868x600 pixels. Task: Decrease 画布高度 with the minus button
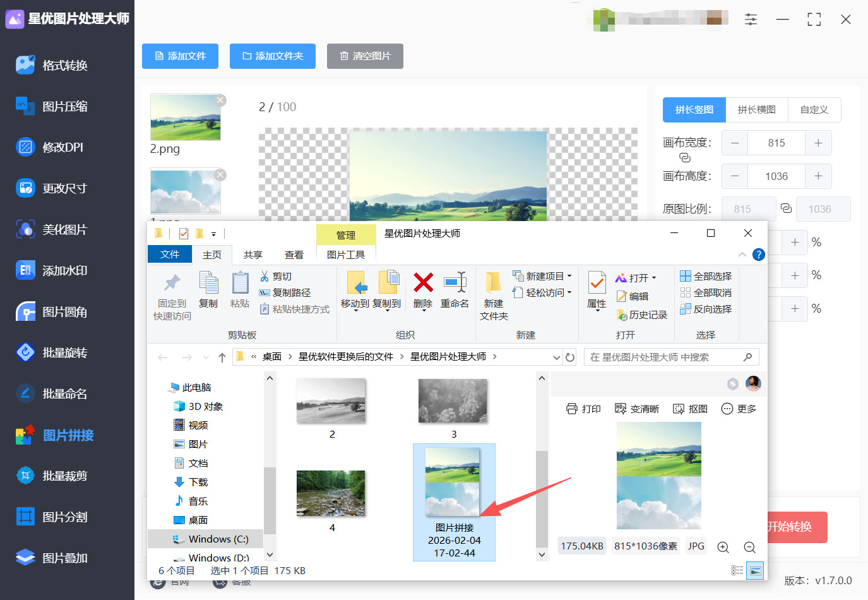click(x=735, y=176)
